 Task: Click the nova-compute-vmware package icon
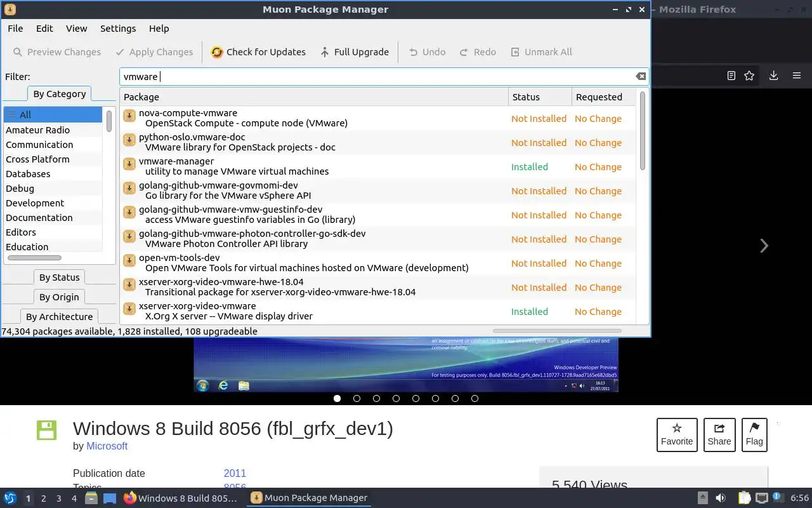[129, 116]
